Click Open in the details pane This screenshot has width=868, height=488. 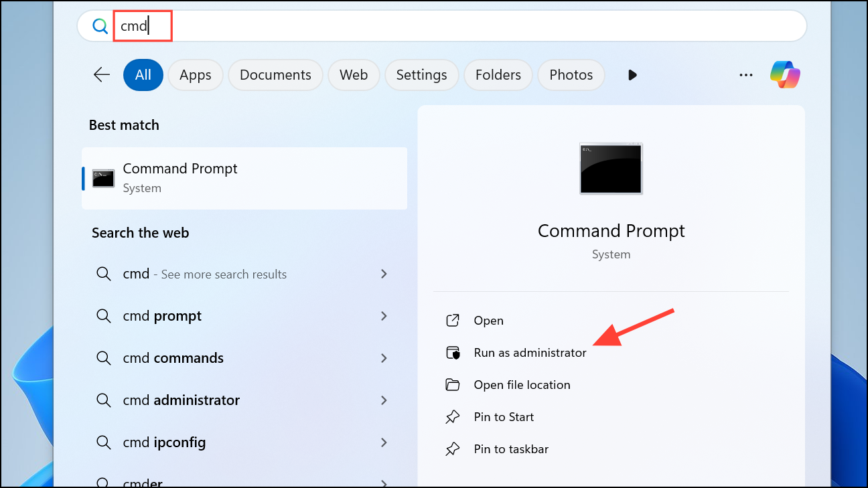pos(489,321)
